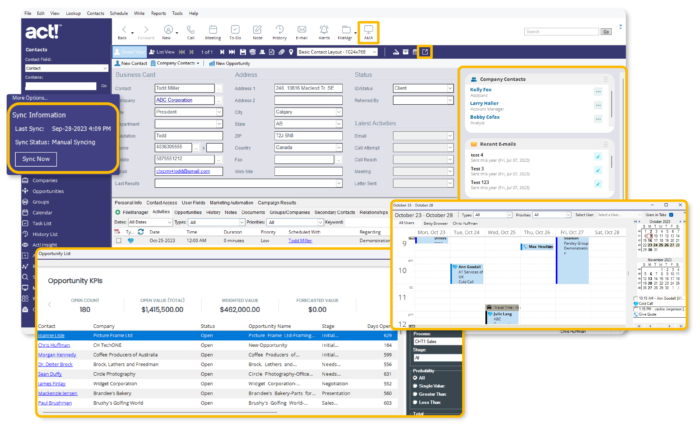Click the To-Do checkmark icon

(x=235, y=30)
